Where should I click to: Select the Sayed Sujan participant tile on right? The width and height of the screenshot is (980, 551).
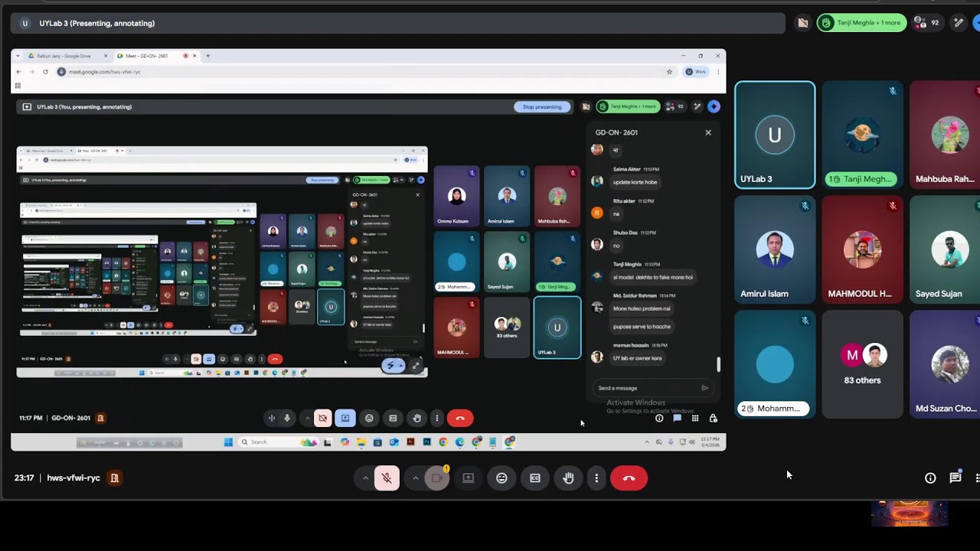[x=945, y=249]
